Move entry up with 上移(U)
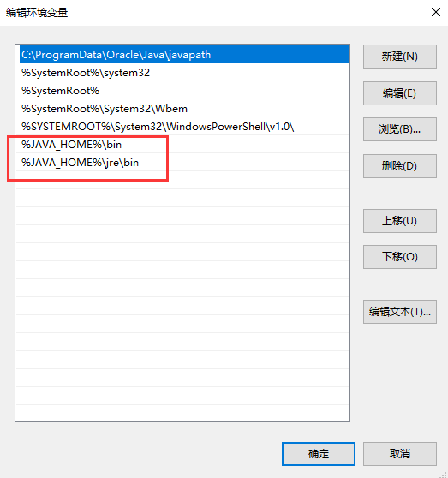Screen dimensions: 448x478 pyautogui.click(x=399, y=221)
